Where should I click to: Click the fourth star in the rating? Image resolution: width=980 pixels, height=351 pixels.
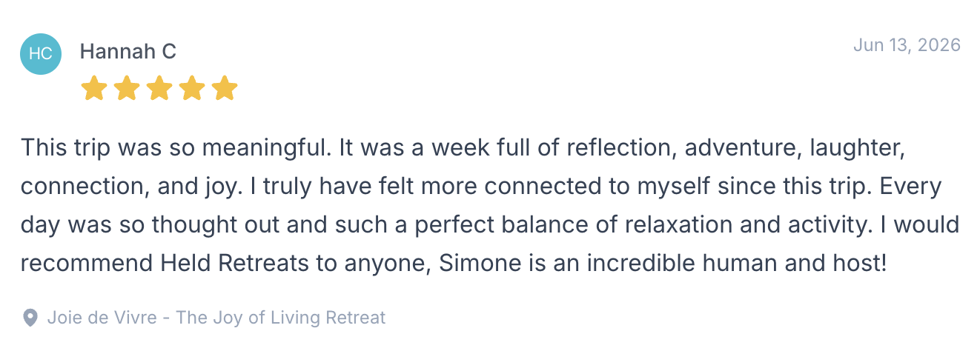click(x=192, y=88)
